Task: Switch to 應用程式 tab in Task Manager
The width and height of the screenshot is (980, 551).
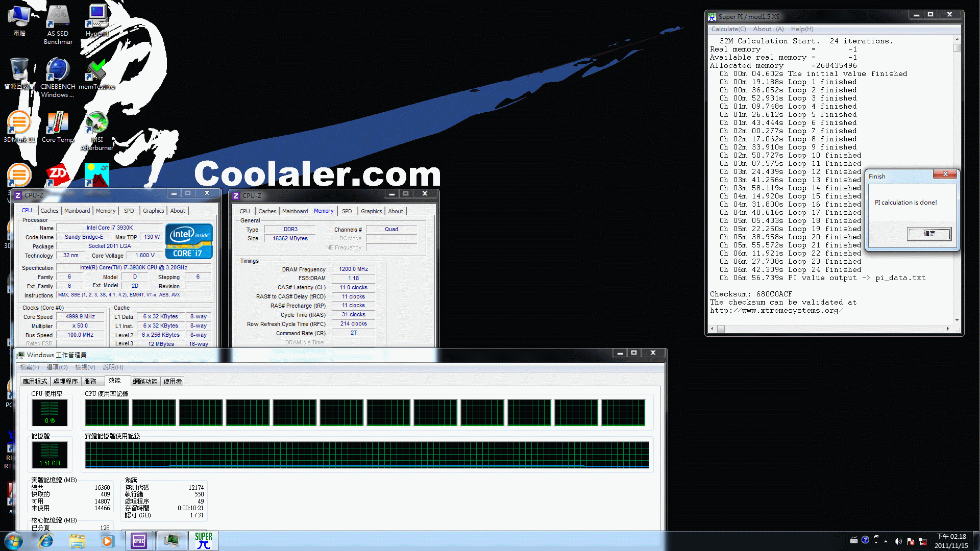Action: pyautogui.click(x=35, y=382)
